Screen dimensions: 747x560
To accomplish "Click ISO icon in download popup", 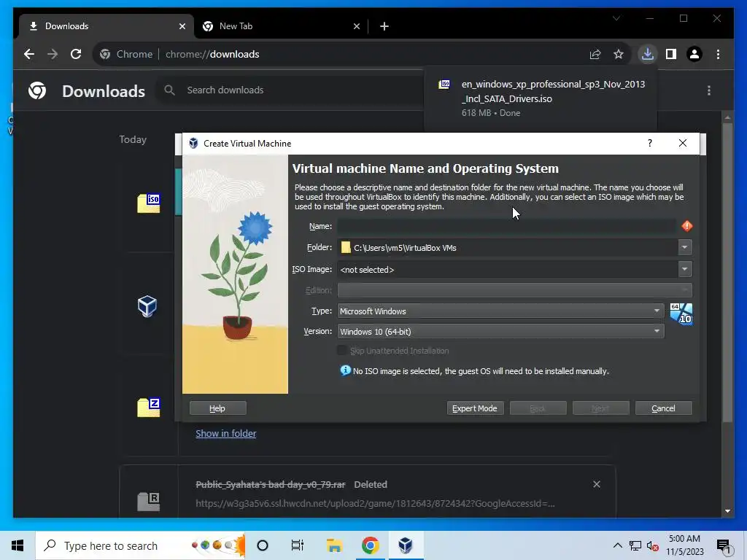I will click(444, 85).
